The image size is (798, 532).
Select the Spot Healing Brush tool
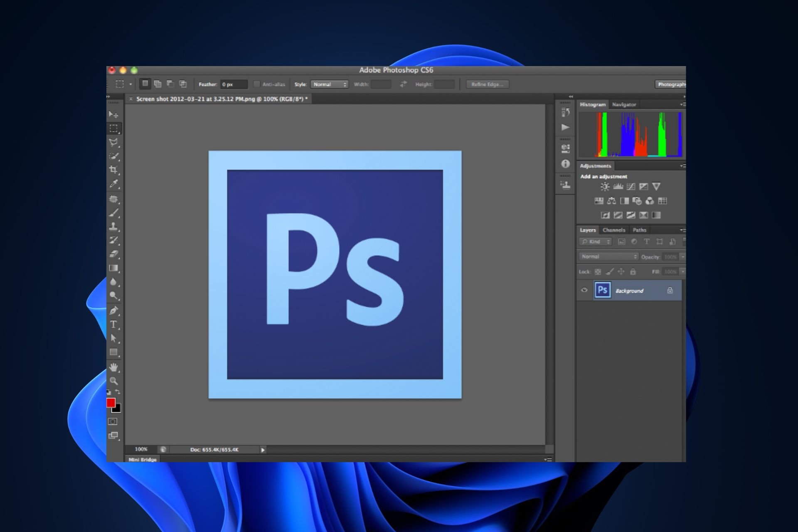113,199
